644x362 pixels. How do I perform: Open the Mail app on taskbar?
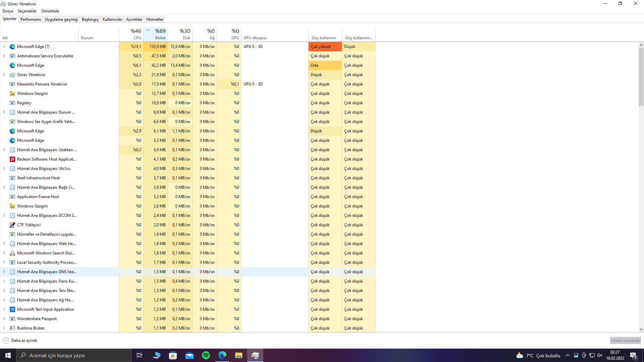click(190, 355)
